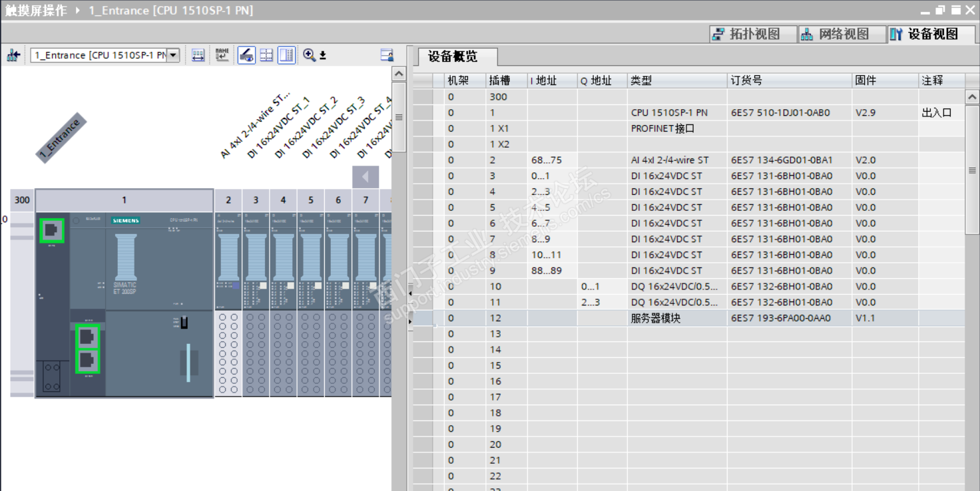The height and width of the screenshot is (491, 980).
Task: Click the module labels icon with double arrow
Action: (198, 55)
